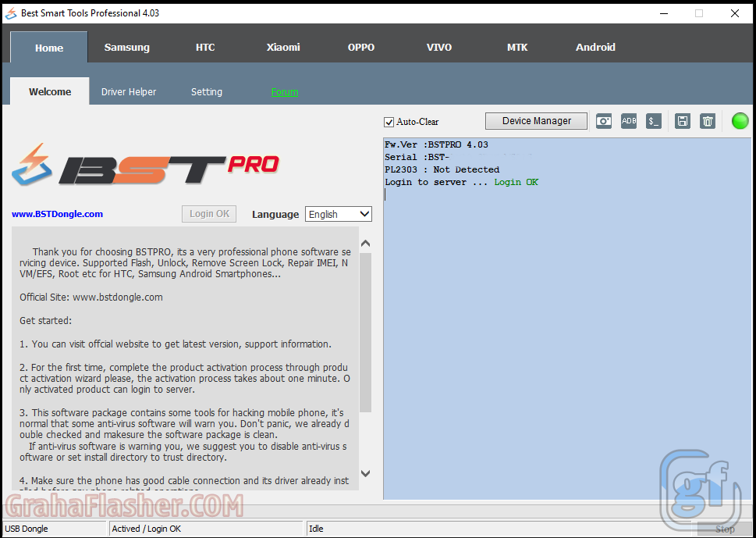Click the app icon in title bar
The width and height of the screenshot is (756, 538).
click(x=11, y=13)
